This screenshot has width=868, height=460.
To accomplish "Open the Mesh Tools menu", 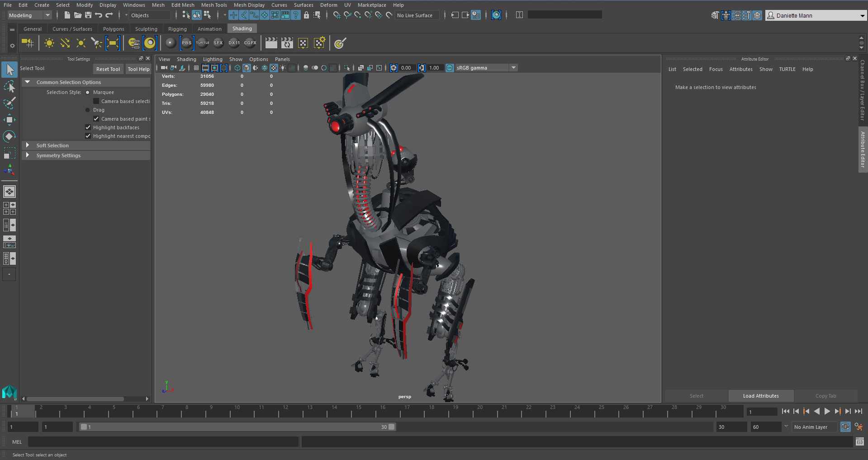I will tap(214, 5).
